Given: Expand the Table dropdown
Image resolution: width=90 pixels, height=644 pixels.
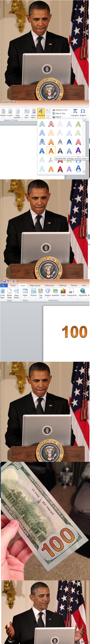Looking at the screenshot, I should pos(25,293).
